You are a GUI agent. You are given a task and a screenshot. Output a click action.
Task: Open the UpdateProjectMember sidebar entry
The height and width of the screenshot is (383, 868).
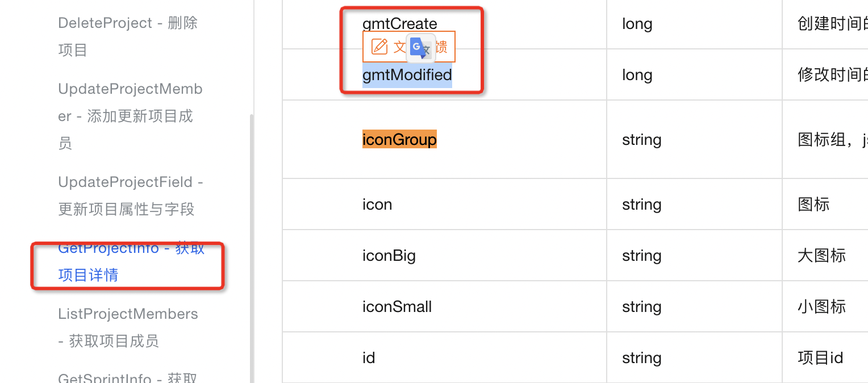point(130,116)
